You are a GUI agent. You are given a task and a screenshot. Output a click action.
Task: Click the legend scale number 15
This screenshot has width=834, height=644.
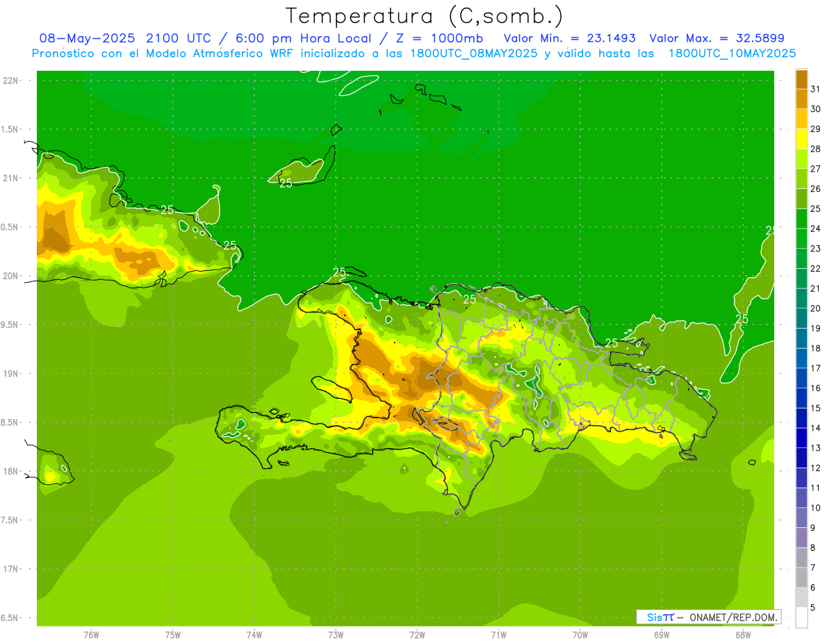point(815,408)
